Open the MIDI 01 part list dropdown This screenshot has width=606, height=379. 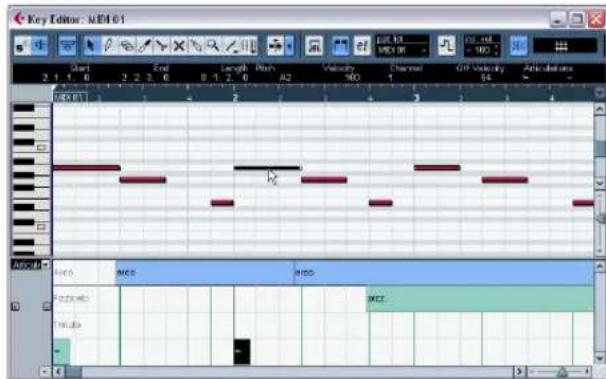402,50
